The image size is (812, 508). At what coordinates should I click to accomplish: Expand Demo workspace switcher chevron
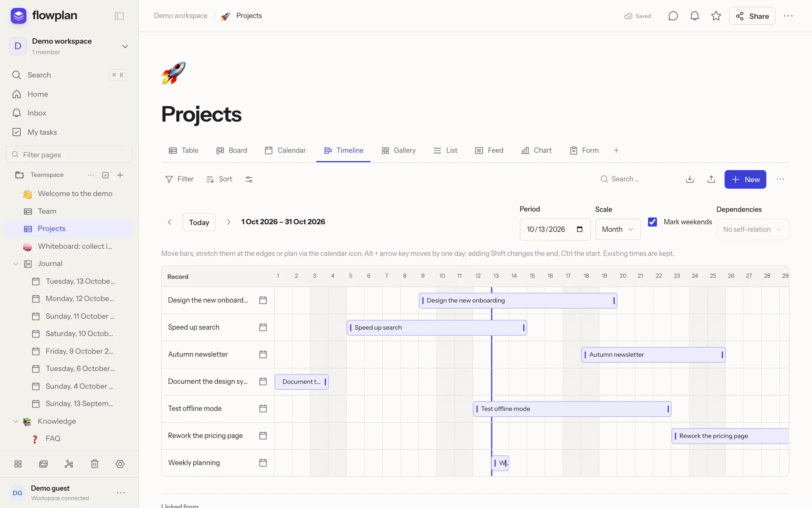coord(125,46)
